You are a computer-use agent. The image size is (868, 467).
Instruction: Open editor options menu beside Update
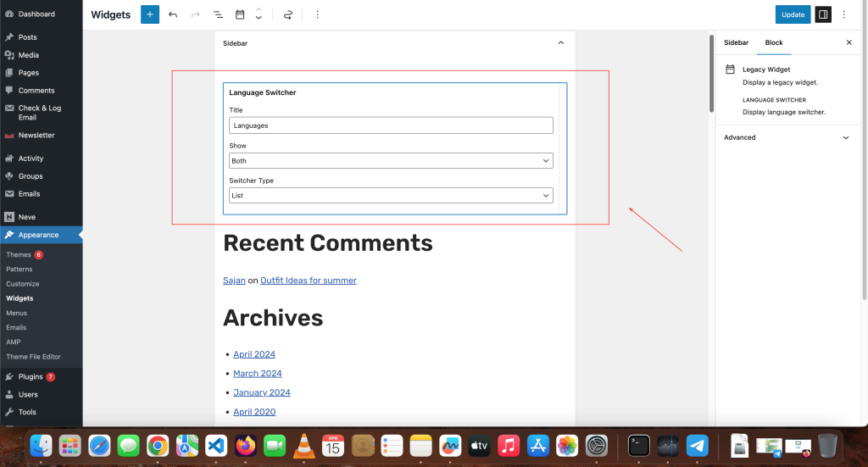click(x=843, y=15)
